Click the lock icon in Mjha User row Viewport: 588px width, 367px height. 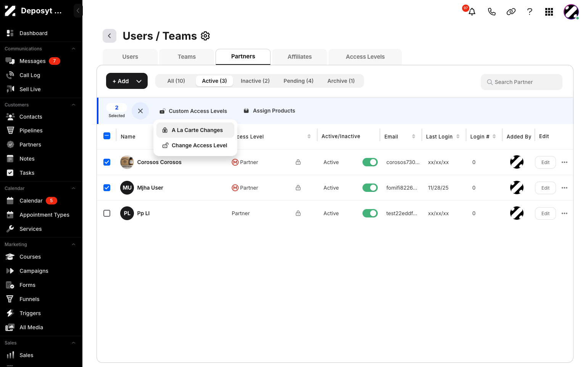(298, 188)
